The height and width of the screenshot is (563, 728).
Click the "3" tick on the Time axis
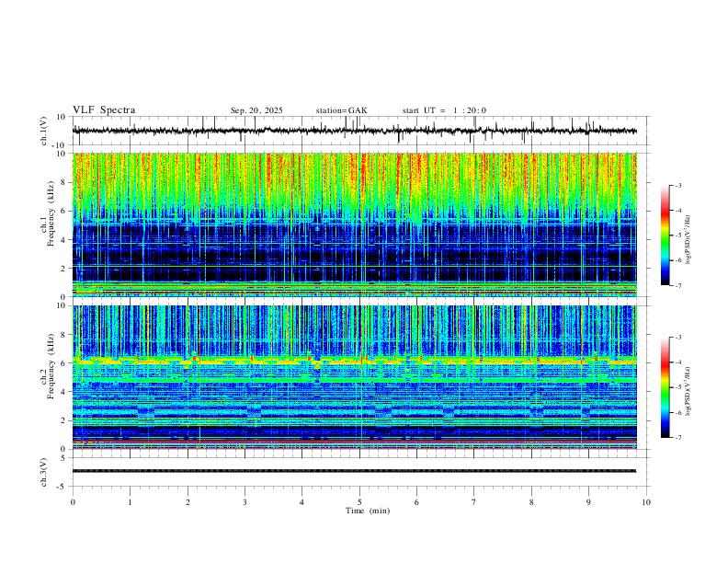click(245, 502)
